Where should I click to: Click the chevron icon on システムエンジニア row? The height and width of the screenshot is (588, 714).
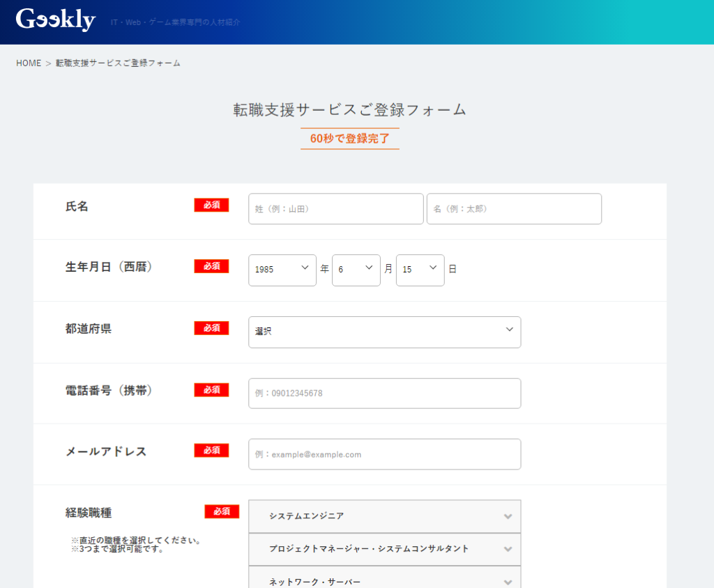[x=508, y=517]
